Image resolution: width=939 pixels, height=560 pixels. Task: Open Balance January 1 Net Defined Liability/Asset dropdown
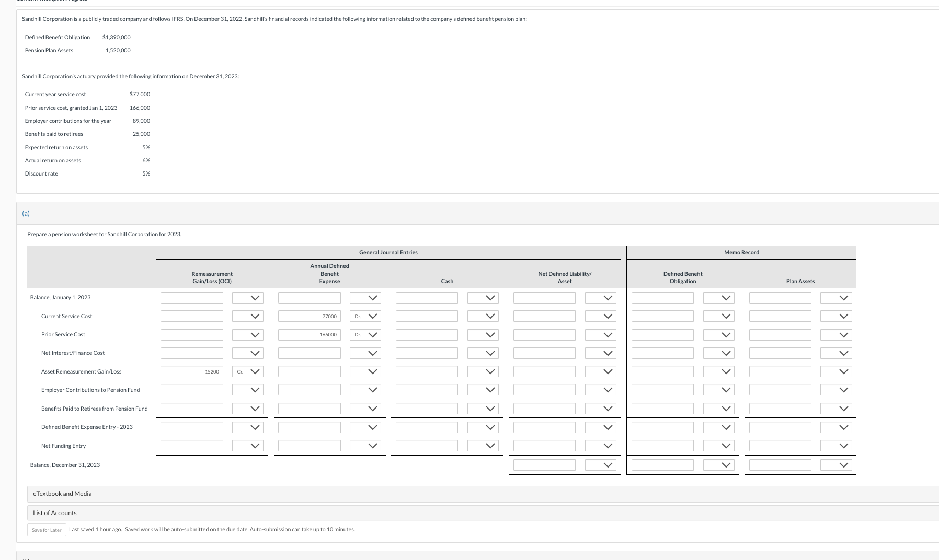[x=601, y=298]
